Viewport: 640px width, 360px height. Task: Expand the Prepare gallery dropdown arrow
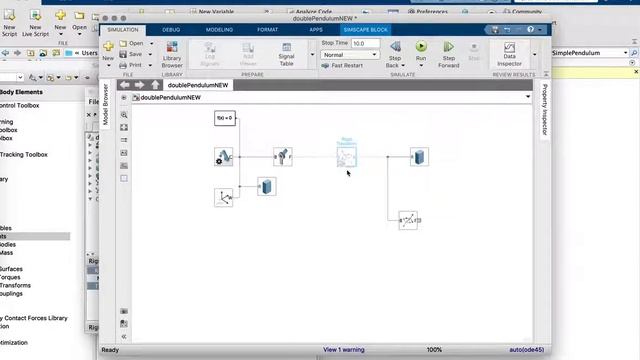(313, 55)
